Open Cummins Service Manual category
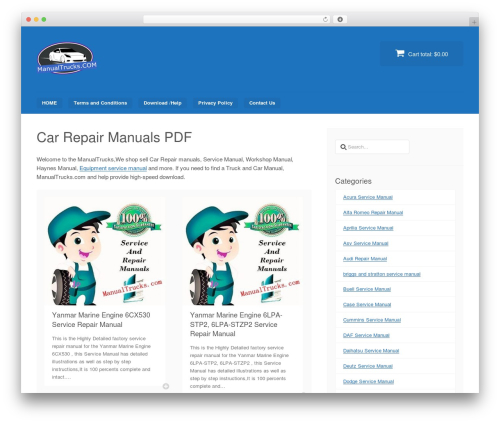This screenshot has height=423, width=500. (x=372, y=320)
